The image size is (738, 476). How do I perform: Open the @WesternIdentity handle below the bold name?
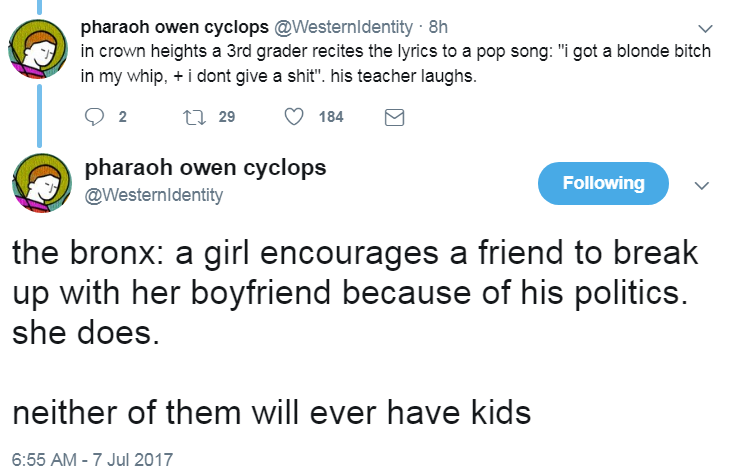153,194
